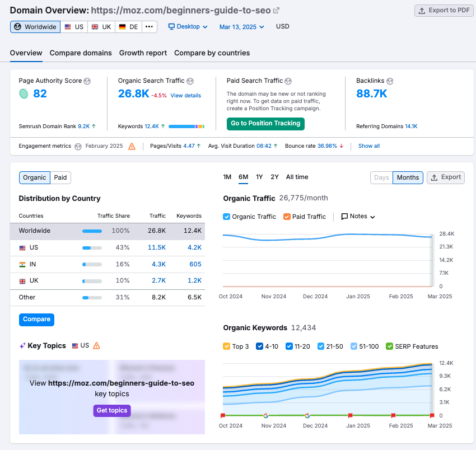Click the red note flag at Oct 2024
Screen dimensions: 476x450
223,415
